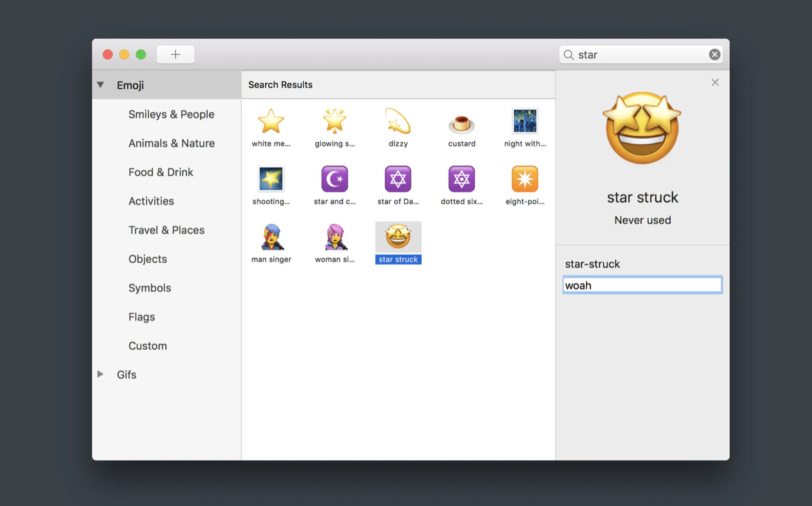Select the glowing star emoji

(334, 122)
